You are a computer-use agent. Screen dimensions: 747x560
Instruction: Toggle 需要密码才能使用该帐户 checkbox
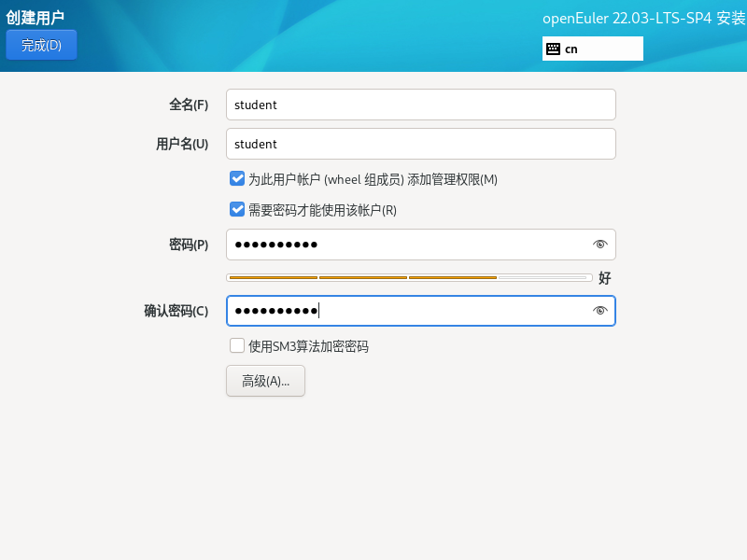click(237, 209)
